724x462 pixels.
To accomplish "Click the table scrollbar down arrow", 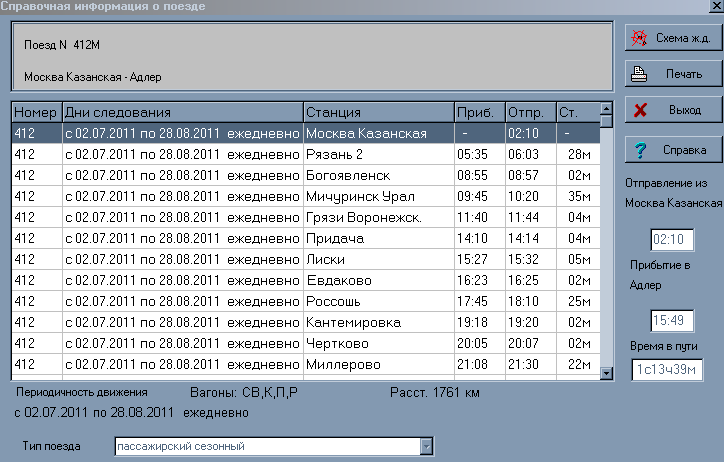I will click(x=606, y=372).
